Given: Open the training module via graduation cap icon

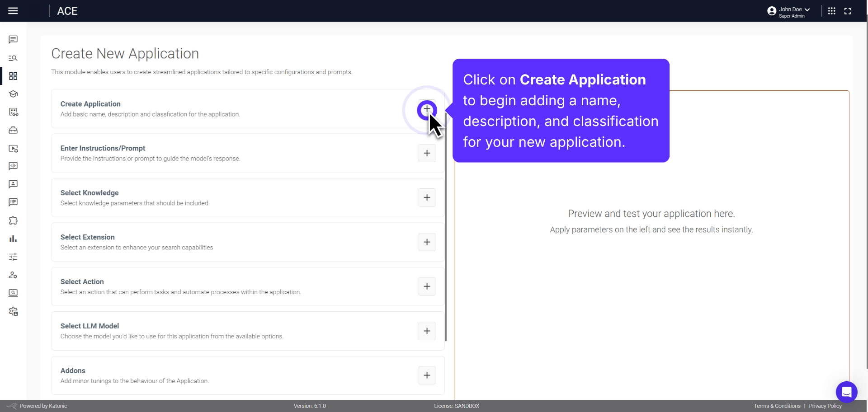Looking at the screenshot, I should [13, 94].
